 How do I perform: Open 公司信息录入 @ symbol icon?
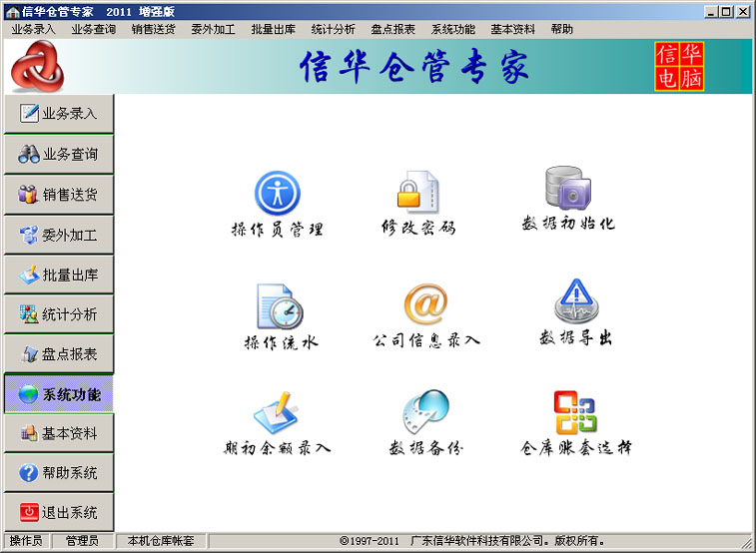tap(426, 303)
